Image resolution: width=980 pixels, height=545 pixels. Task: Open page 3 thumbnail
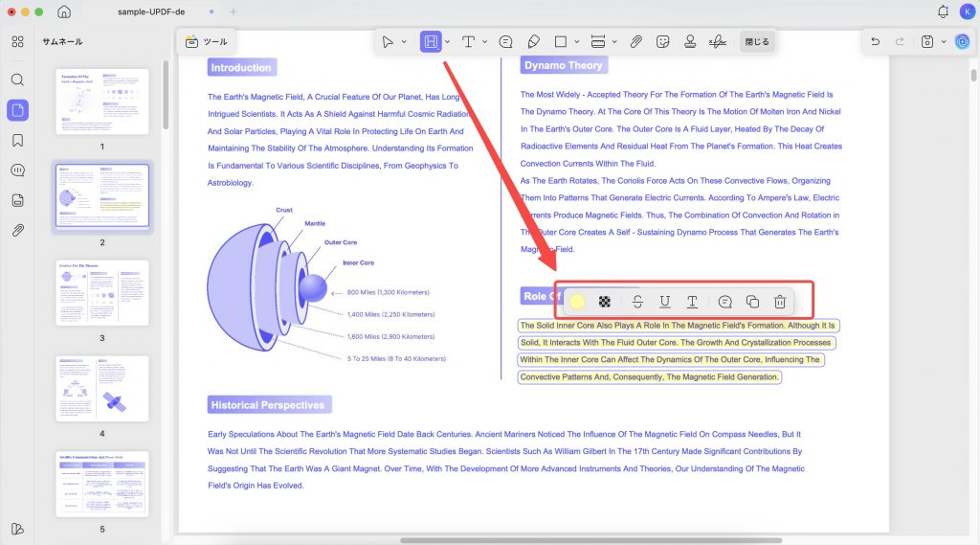102,293
